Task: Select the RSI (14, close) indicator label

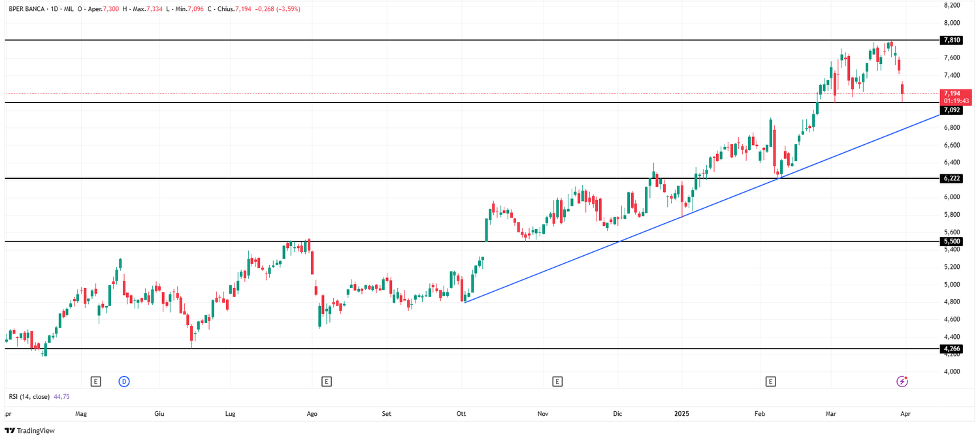Action: coord(29,396)
